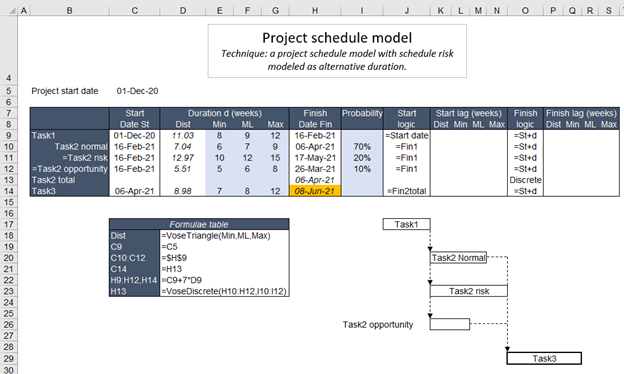Select the 10% probability cell

[x=362, y=169]
